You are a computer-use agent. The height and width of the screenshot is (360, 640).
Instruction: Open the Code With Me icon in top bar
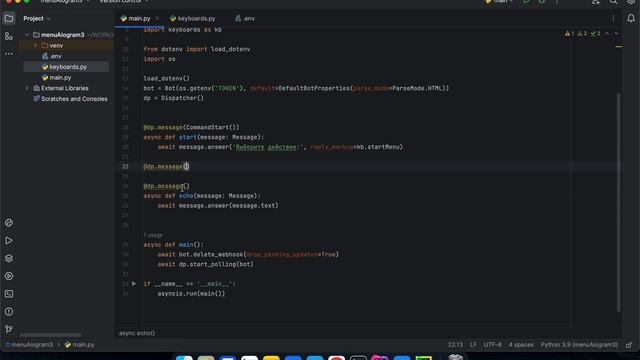596,2
